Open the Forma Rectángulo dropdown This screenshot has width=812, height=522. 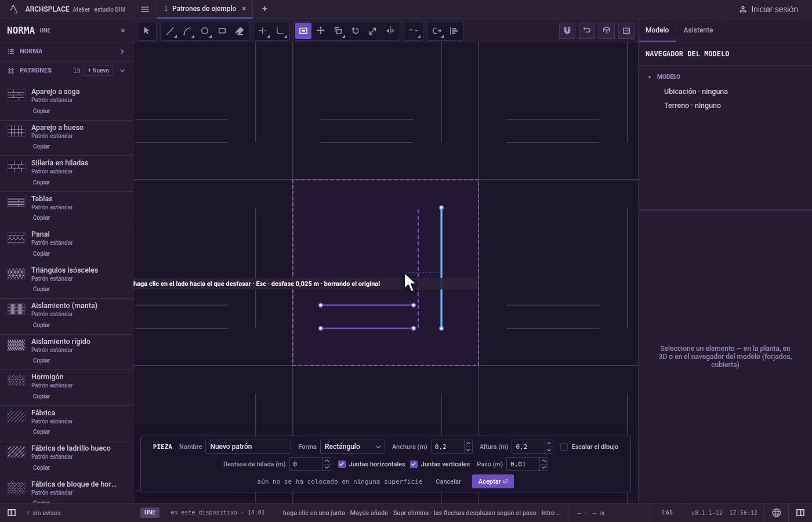pos(353,447)
